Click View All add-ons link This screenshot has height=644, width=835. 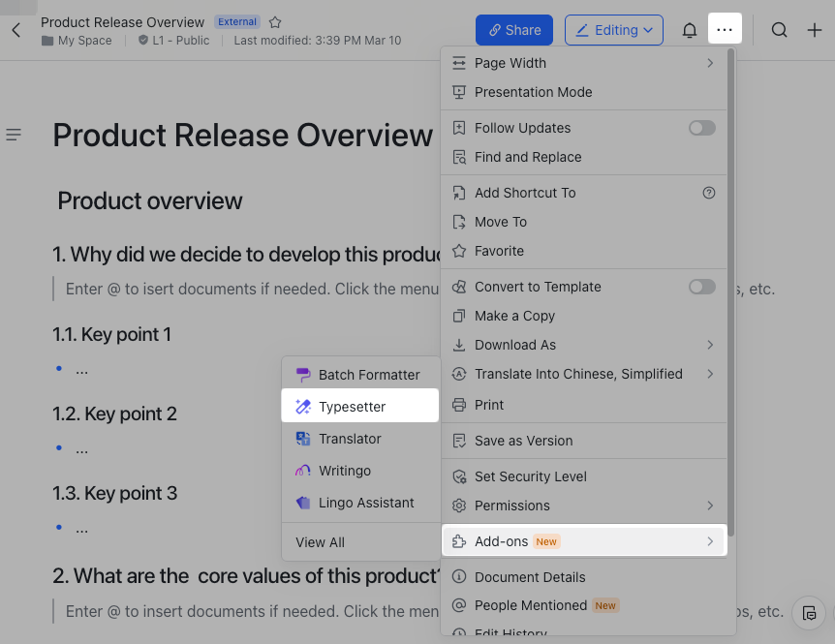(321, 542)
